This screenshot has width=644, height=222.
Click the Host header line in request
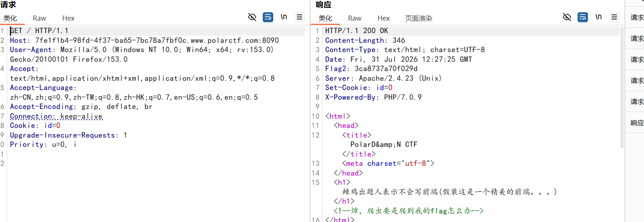[144, 40]
